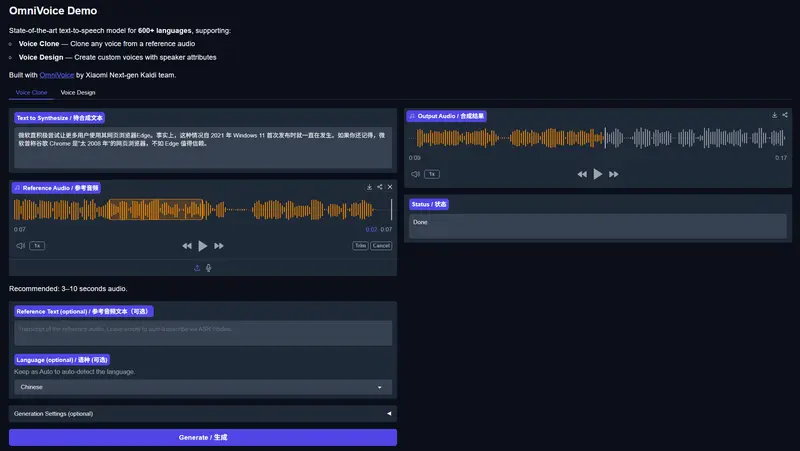Fast-forward the reference audio
The width and height of the screenshot is (800, 451).
219,246
